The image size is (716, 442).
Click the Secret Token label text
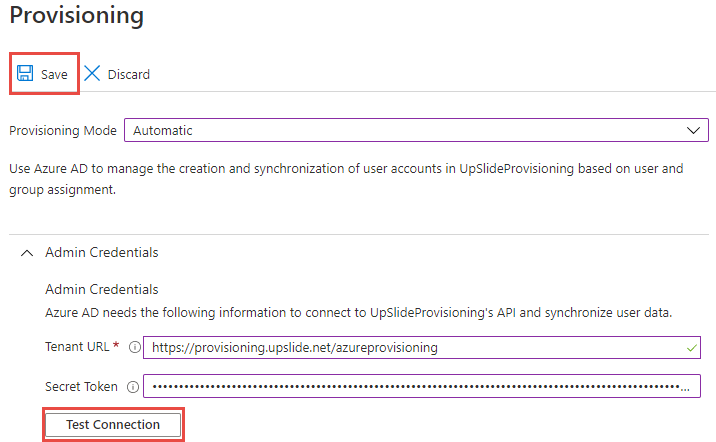81,387
